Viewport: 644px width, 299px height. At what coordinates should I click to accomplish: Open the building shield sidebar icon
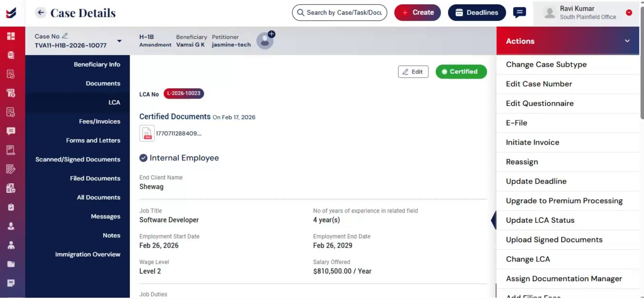[11, 188]
